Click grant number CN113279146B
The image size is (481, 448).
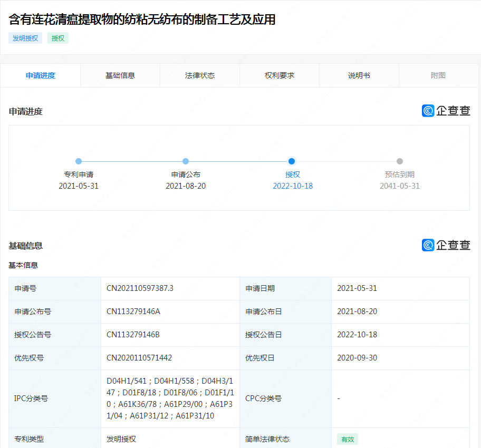tap(133, 335)
